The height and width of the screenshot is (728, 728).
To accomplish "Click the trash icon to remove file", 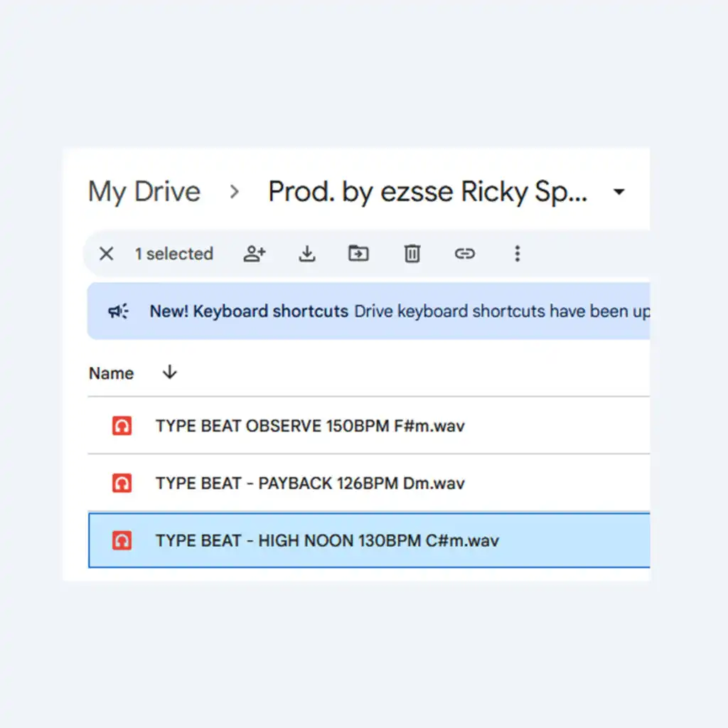I will pos(412,254).
